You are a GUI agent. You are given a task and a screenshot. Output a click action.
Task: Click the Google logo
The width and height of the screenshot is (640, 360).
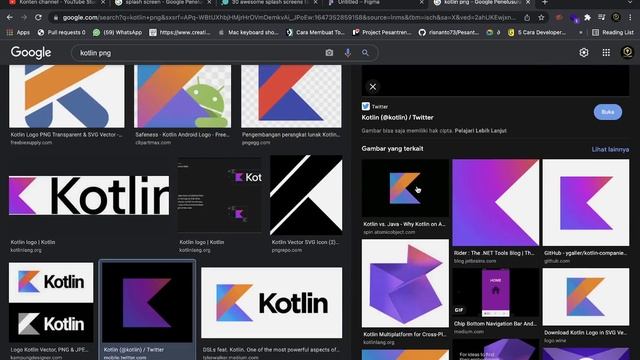tap(31, 53)
